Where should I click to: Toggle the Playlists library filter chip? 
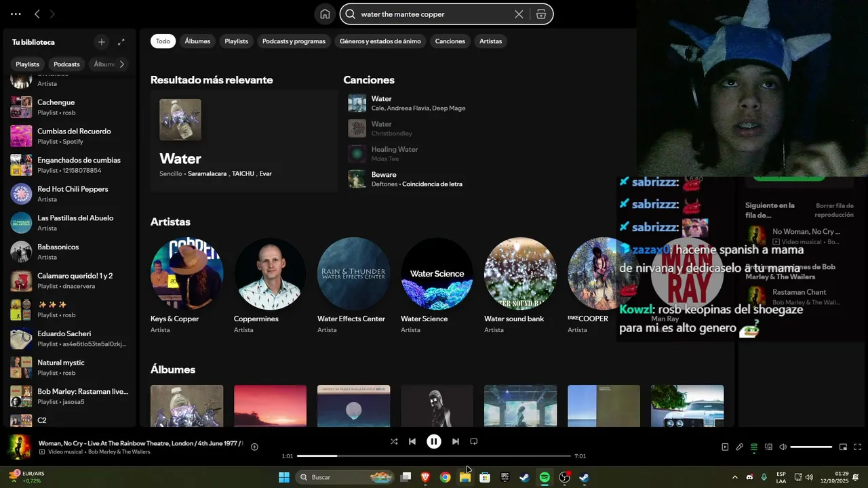click(x=28, y=64)
